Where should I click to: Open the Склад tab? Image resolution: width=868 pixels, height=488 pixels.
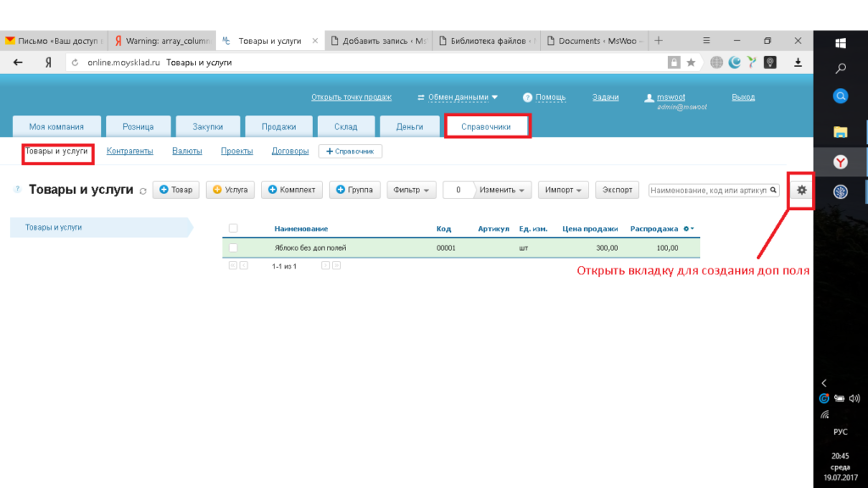pyautogui.click(x=346, y=127)
